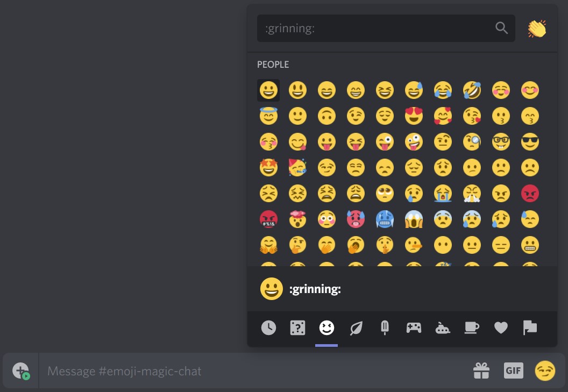The width and height of the screenshot is (568, 392).
Task: Pick the cursing face with symbols emoji
Action: click(x=268, y=219)
